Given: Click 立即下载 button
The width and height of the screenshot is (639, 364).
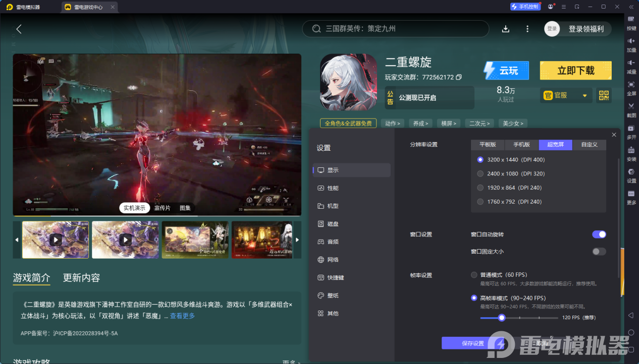Looking at the screenshot, I should click(575, 71).
